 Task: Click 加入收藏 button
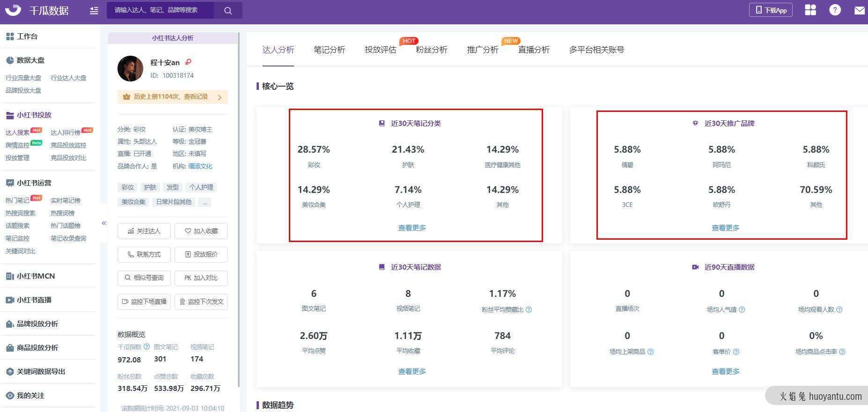coord(201,231)
